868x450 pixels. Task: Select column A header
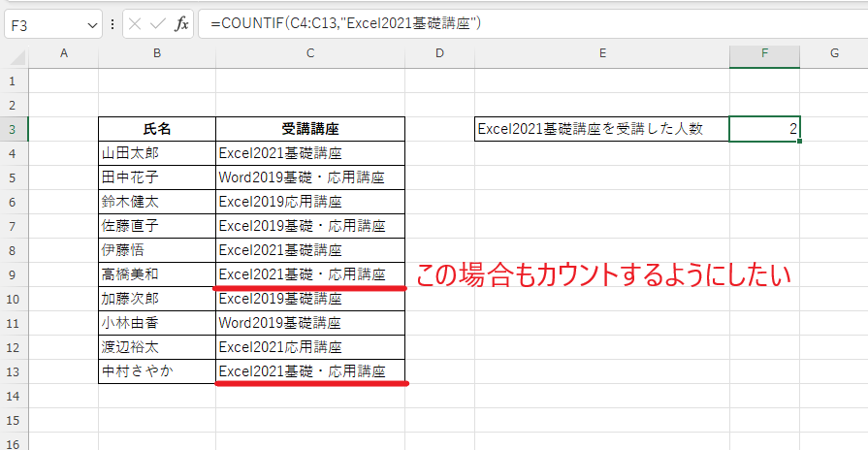(64, 53)
